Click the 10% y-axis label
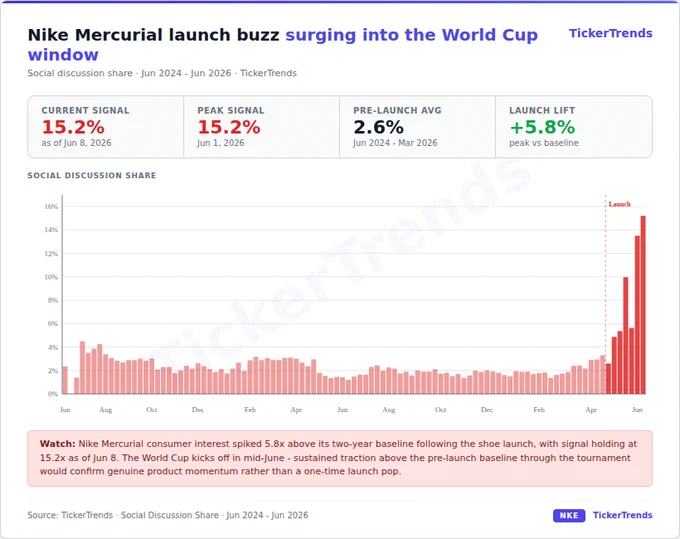The image size is (680, 539). (51, 277)
